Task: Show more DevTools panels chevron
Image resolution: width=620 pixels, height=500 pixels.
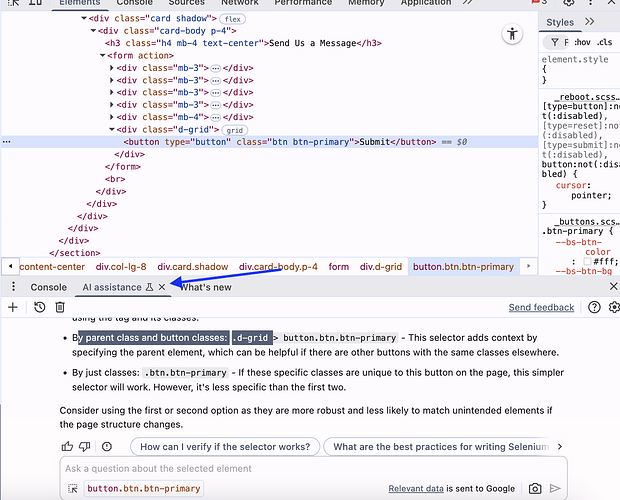Action: (467, 2)
